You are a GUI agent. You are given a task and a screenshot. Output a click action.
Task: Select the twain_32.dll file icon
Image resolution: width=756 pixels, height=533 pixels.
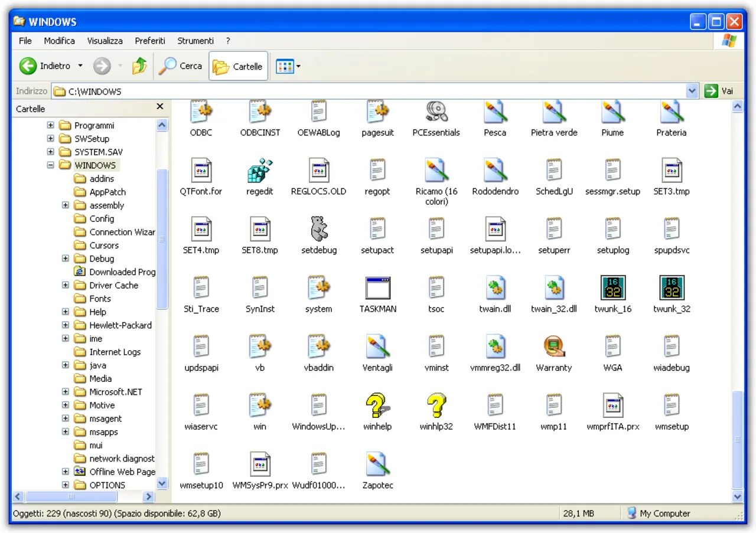click(x=554, y=288)
